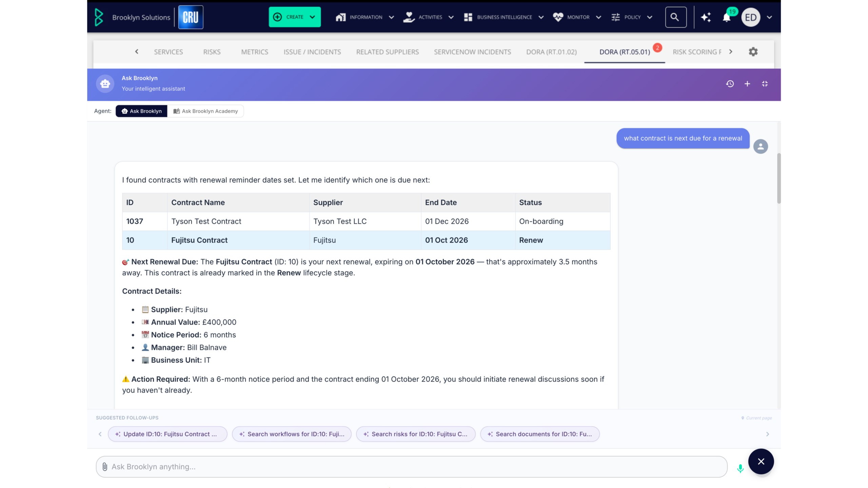Image resolution: width=868 pixels, height=488 pixels.
Task: Switch to the DORA (RT.01.02) tab
Action: [551, 52]
